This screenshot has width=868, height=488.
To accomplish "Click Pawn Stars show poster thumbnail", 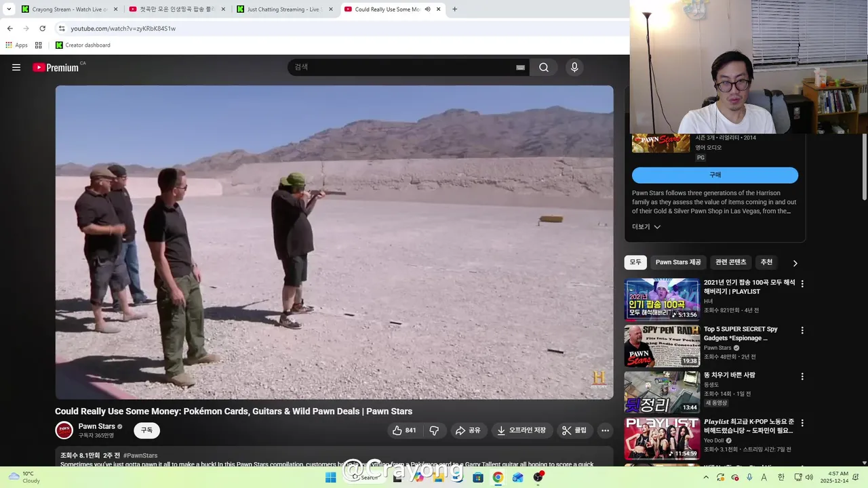I will [x=661, y=143].
